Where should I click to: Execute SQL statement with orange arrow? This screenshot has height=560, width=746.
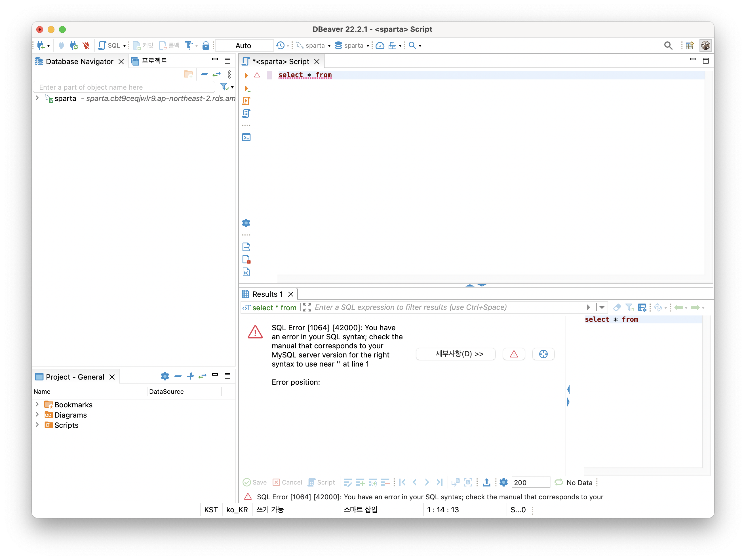[x=246, y=75]
